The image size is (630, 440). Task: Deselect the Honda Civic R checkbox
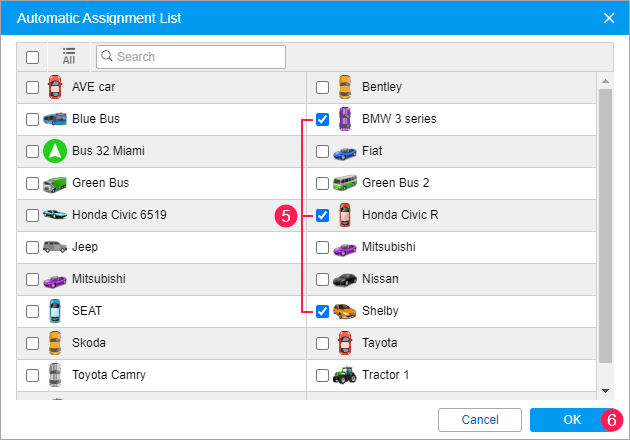click(x=322, y=215)
